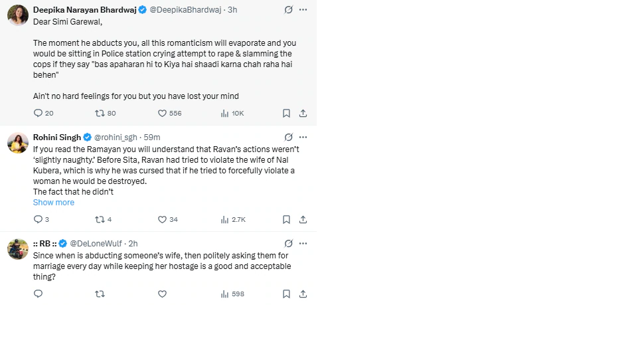Open more options on Deepika's tweet
This screenshot has width=644, height=362.
(x=303, y=10)
